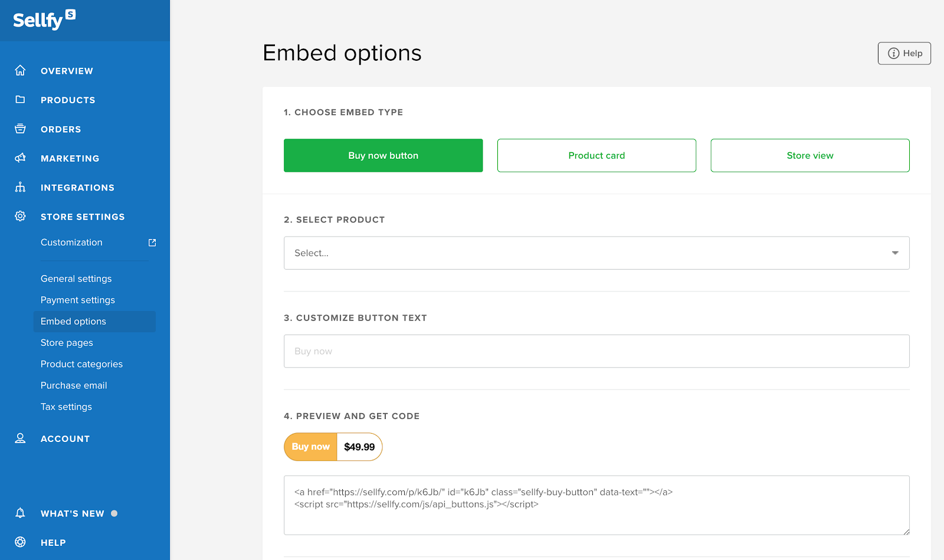Go to Store pages in sidebar
This screenshot has width=944, height=560.
pos(67,343)
